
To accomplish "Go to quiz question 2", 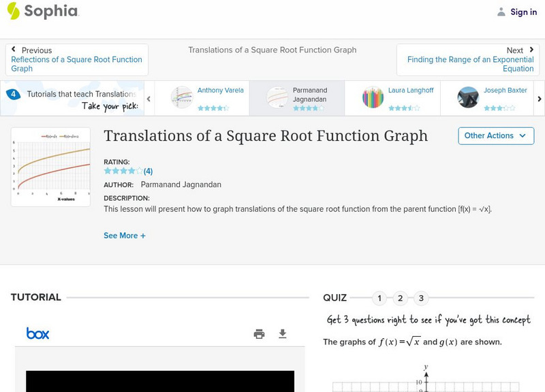I will click(401, 298).
